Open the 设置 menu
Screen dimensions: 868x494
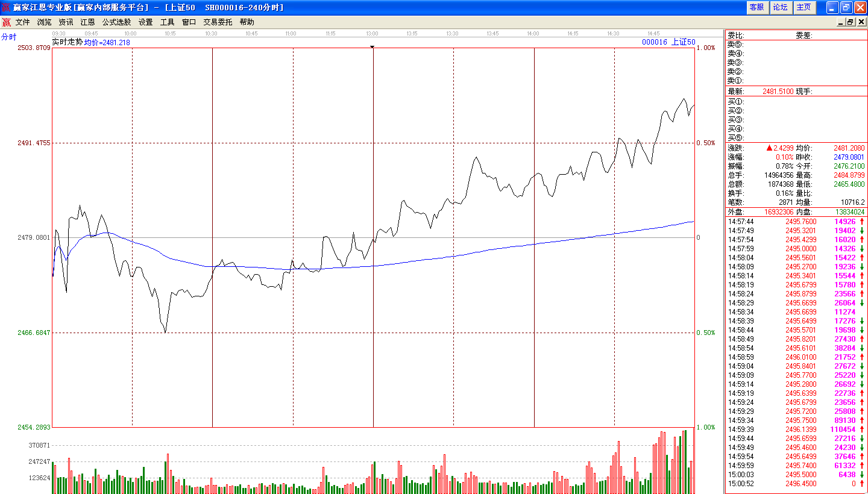pos(145,22)
